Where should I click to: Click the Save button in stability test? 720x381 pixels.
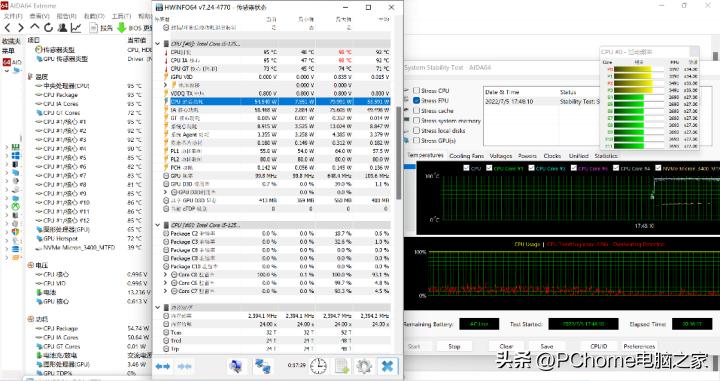click(546, 346)
